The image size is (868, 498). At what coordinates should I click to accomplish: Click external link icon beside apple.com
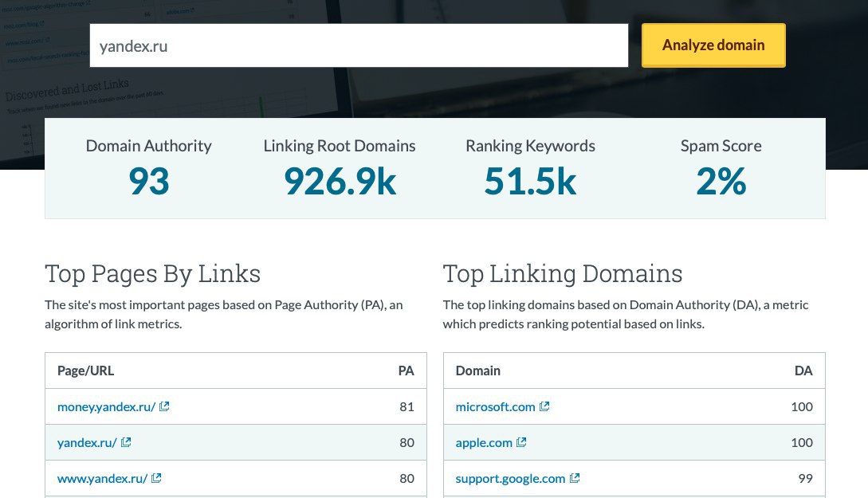521,442
